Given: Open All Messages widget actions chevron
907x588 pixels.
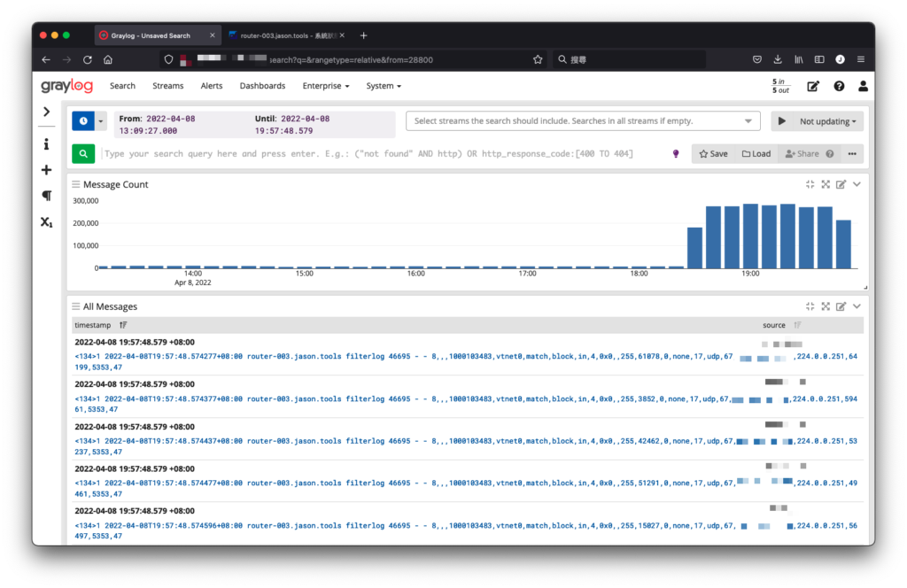Looking at the screenshot, I should [x=857, y=306].
